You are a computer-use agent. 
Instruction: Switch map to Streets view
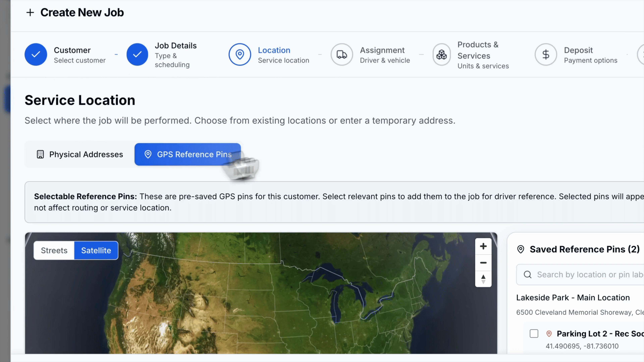pyautogui.click(x=54, y=250)
